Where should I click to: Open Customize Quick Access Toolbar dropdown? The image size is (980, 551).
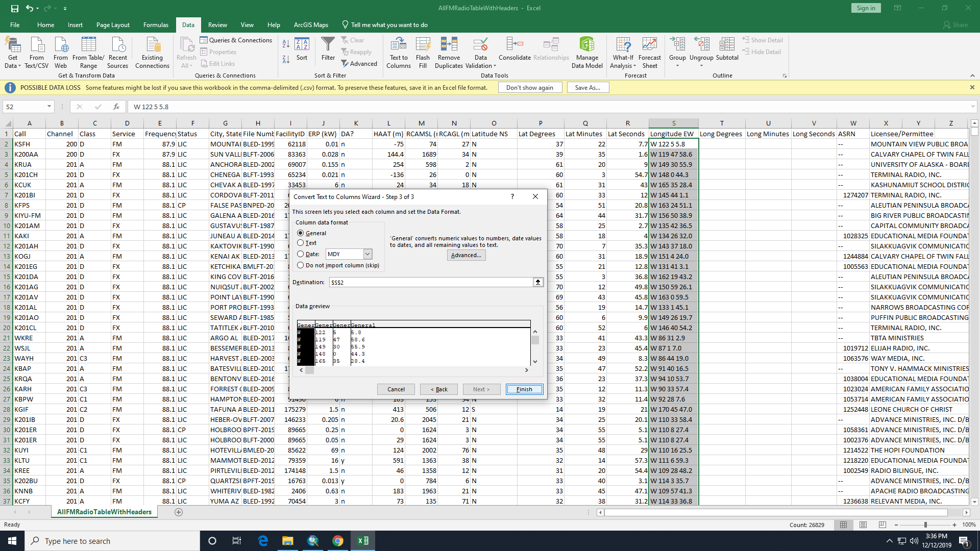65,9
